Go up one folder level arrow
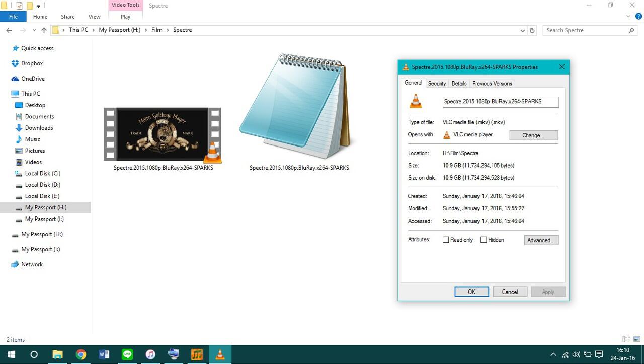This screenshot has width=644, height=364. pos(44,30)
